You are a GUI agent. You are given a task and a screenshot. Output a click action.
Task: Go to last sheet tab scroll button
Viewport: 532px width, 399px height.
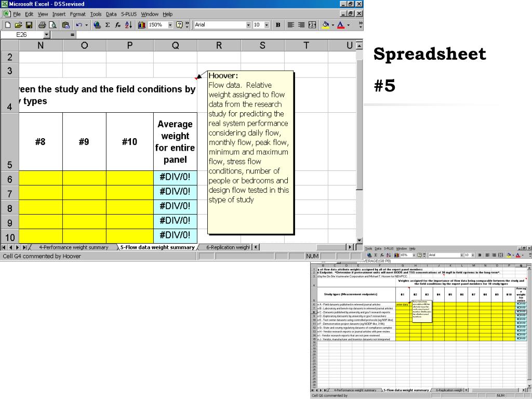[24, 247]
